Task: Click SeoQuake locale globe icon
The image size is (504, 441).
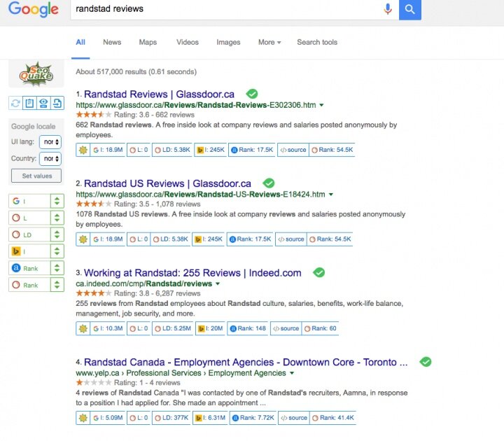Action: [x=43, y=103]
